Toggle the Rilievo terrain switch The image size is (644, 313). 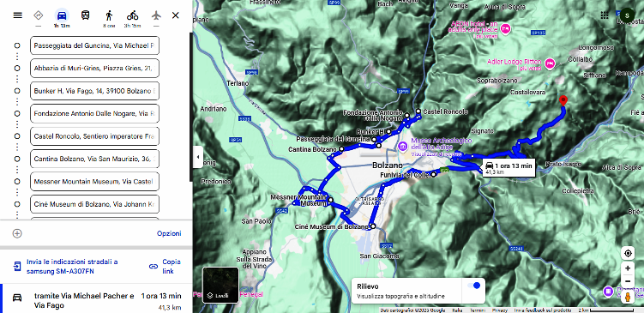pyautogui.click(x=473, y=286)
